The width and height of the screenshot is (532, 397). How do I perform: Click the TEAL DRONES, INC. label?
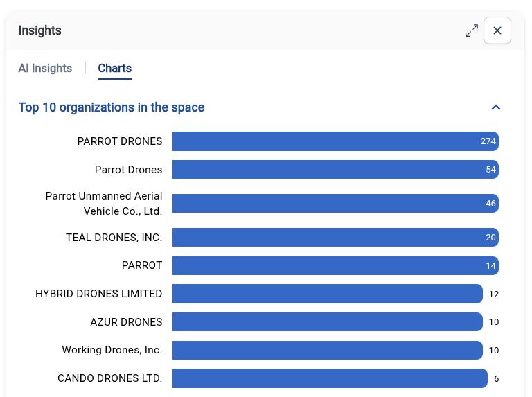pos(114,238)
